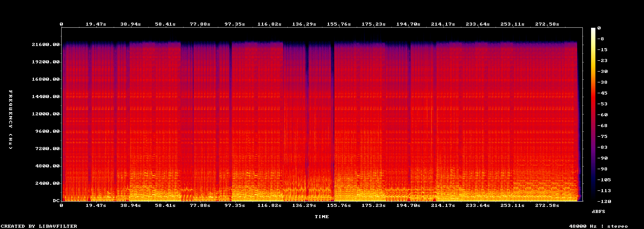The image size is (644, 229).
Task: Click the top 155.76s time marker
Action: (339, 24)
